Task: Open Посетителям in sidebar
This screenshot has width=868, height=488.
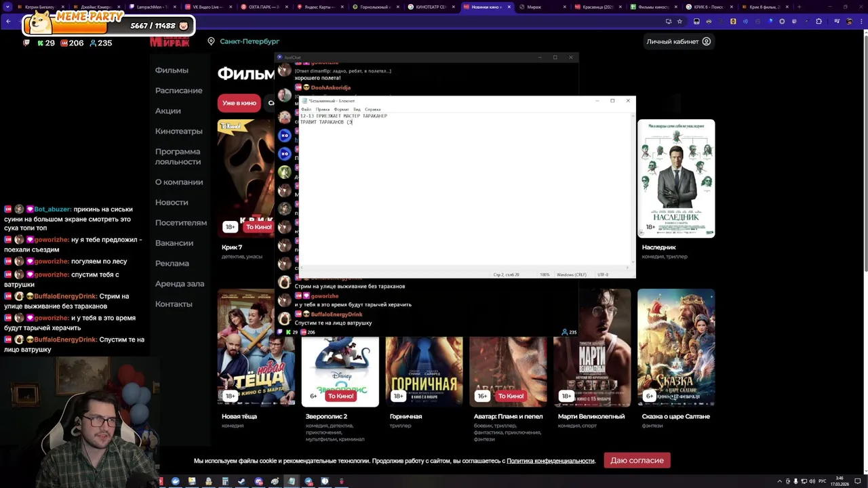Action: click(181, 223)
